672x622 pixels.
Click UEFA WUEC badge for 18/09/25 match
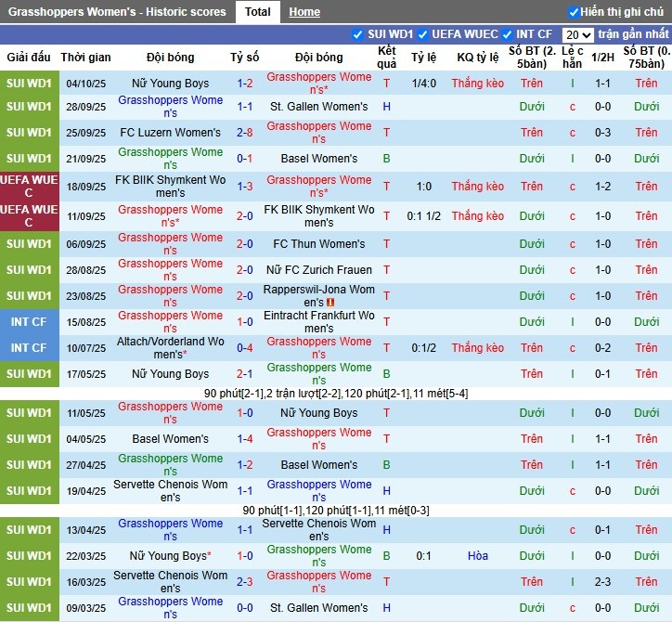tap(29, 186)
